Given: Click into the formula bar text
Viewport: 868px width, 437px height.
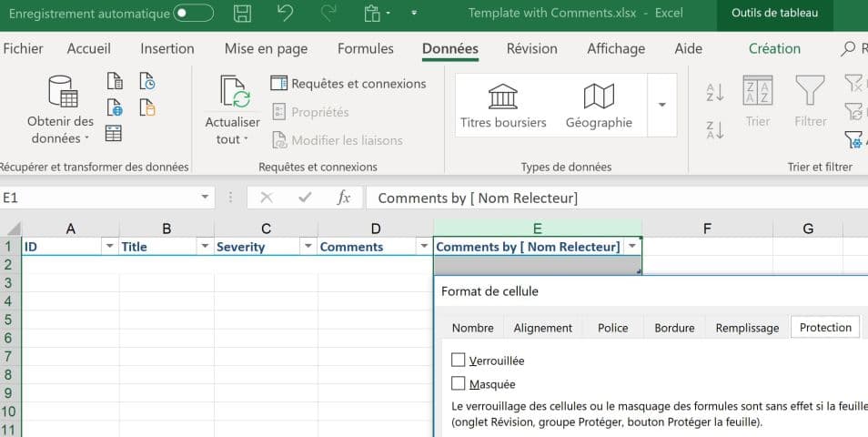Looking at the screenshot, I should (591, 198).
